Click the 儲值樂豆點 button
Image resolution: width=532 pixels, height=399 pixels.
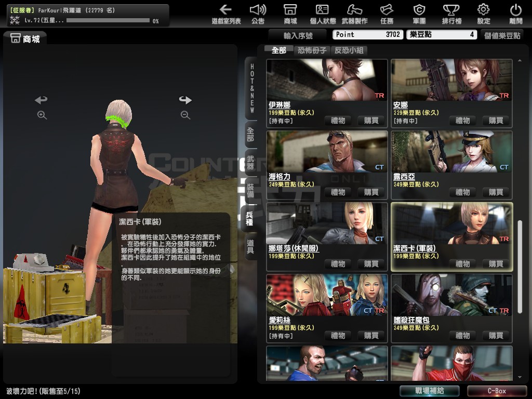coord(502,35)
